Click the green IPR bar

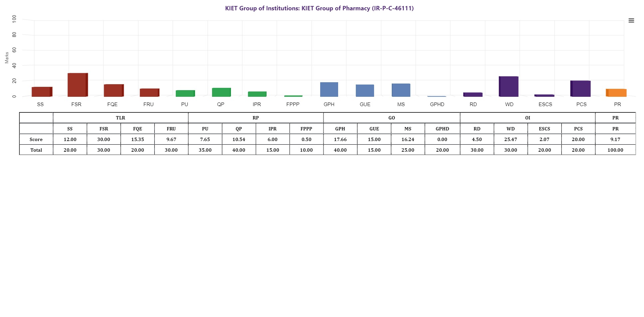tap(257, 94)
